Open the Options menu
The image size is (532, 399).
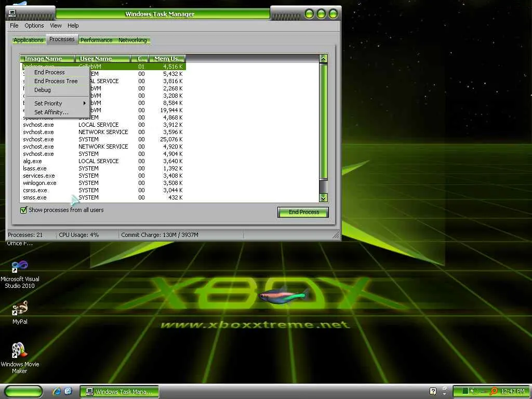pyautogui.click(x=34, y=25)
